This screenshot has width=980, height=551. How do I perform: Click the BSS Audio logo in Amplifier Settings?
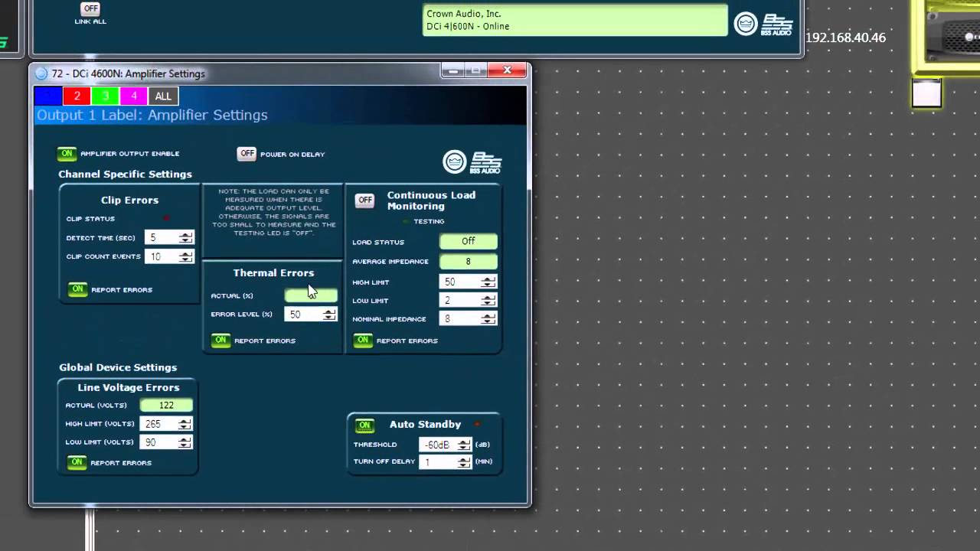(486, 161)
